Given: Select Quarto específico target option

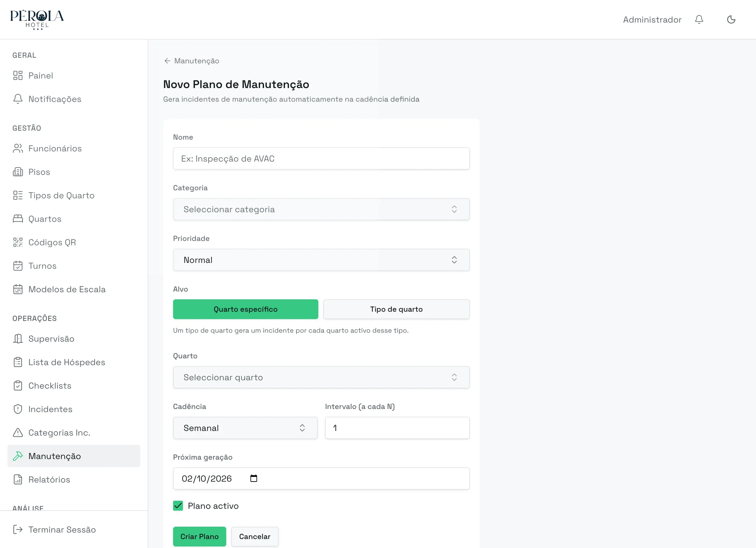Looking at the screenshot, I should pos(246,309).
